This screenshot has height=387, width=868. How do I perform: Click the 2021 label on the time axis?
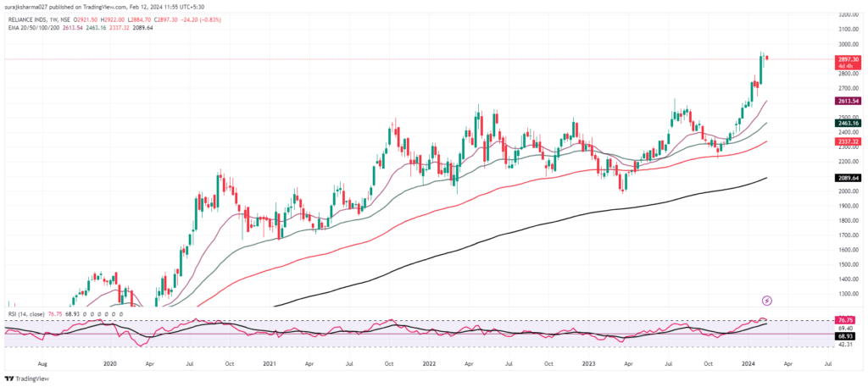[x=270, y=365]
